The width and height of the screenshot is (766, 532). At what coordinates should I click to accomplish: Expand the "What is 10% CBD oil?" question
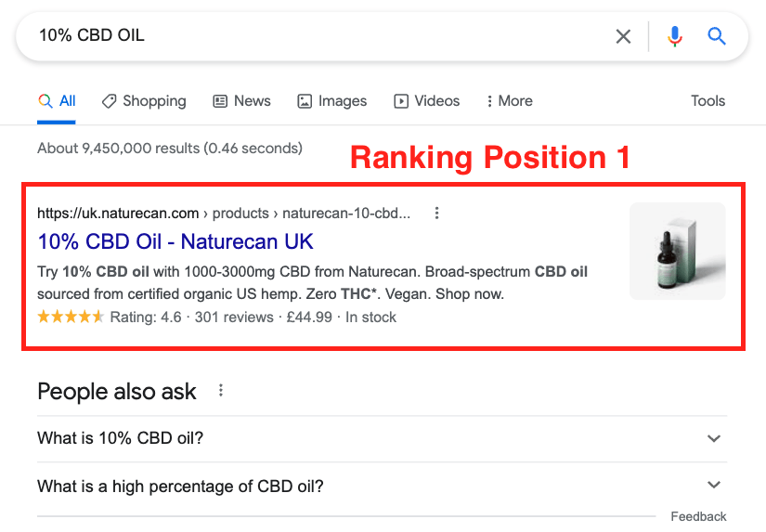[x=382, y=438]
